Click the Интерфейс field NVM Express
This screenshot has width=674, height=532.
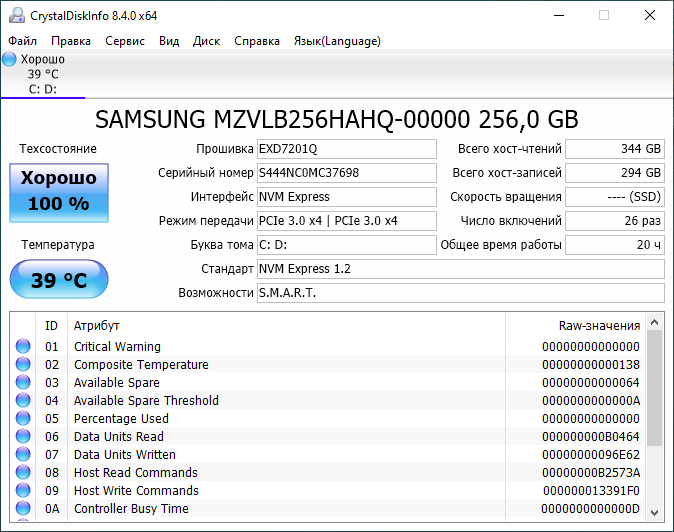(346, 197)
